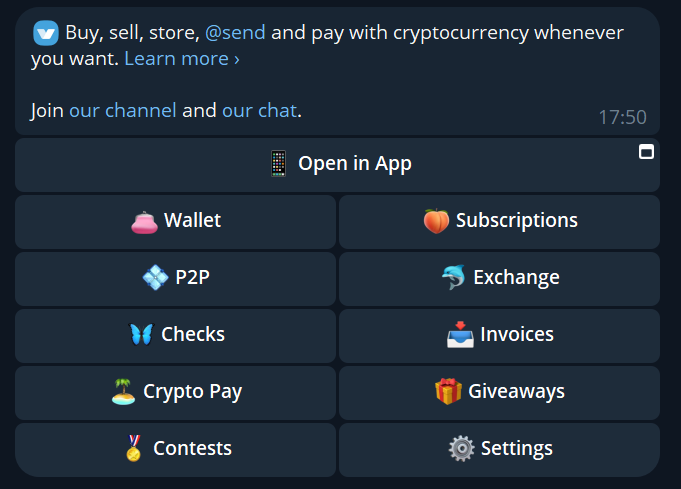Click the pink purse Wallet icon
681x489 pixels.
click(x=145, y=222)
